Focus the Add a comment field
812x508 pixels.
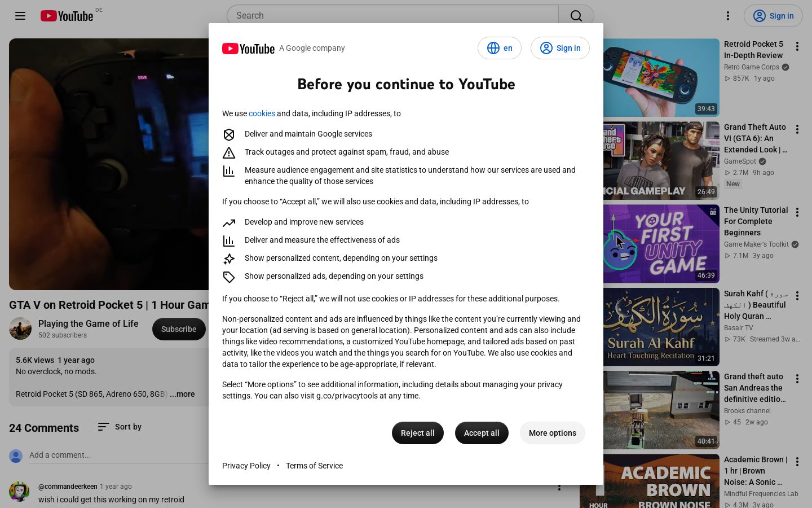coord(119,455)
